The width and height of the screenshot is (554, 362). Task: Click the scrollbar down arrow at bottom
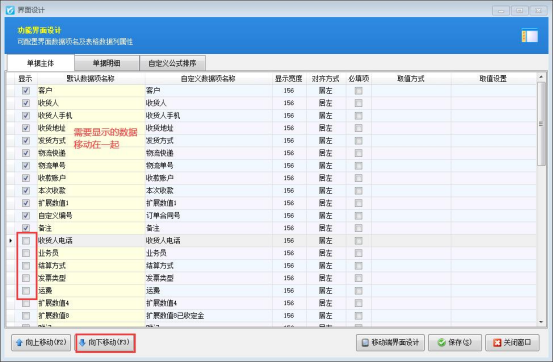tap(541, 322)
